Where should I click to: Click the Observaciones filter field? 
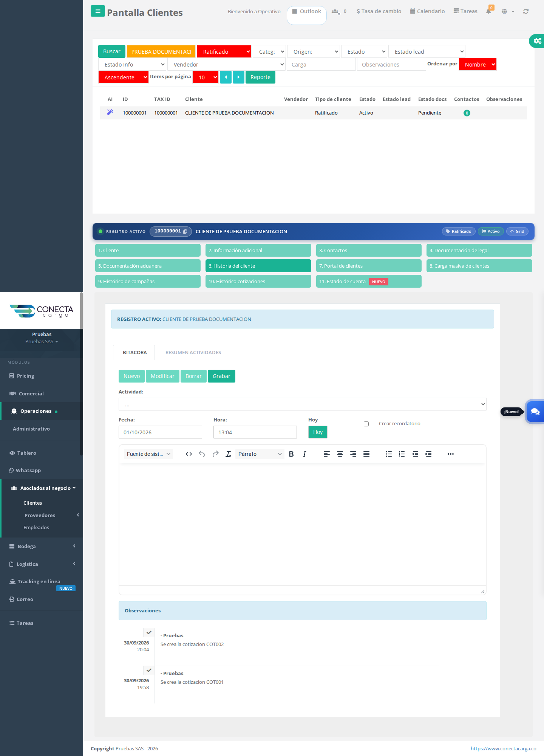[391, 65]
